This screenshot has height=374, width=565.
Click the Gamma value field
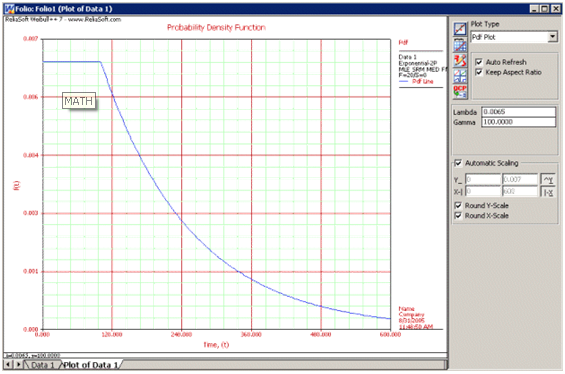pos(518,122)
